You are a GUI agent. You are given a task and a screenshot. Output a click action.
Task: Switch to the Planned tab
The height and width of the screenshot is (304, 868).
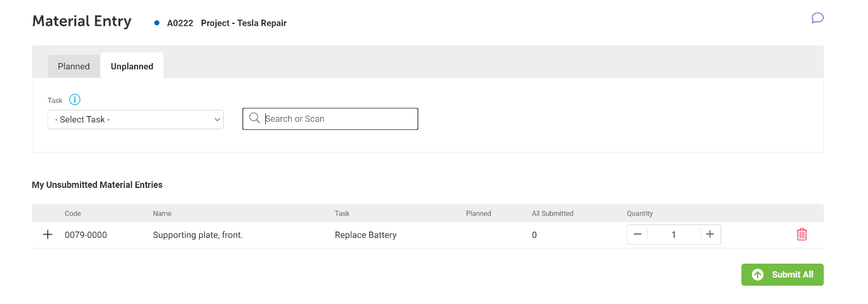[x=74, y=66]
